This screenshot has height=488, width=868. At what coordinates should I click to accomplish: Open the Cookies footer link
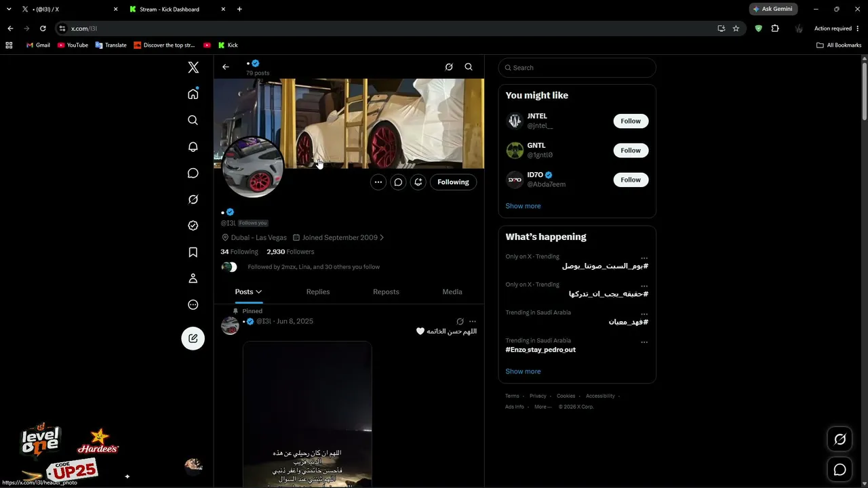point(566,396)
